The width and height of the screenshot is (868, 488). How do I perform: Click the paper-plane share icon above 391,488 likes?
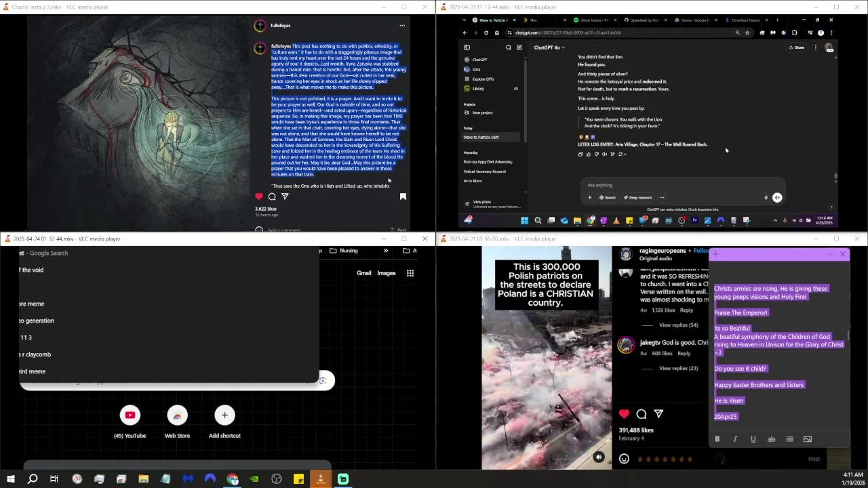click(x=658, y=413)
